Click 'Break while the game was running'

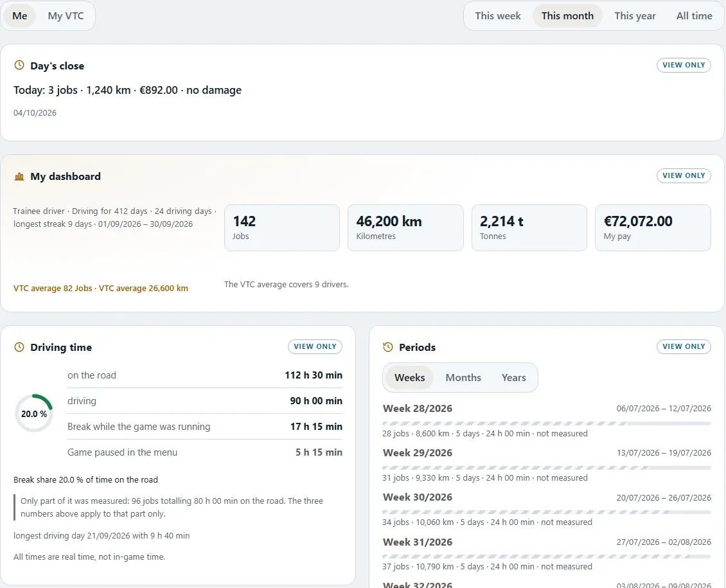139,427
